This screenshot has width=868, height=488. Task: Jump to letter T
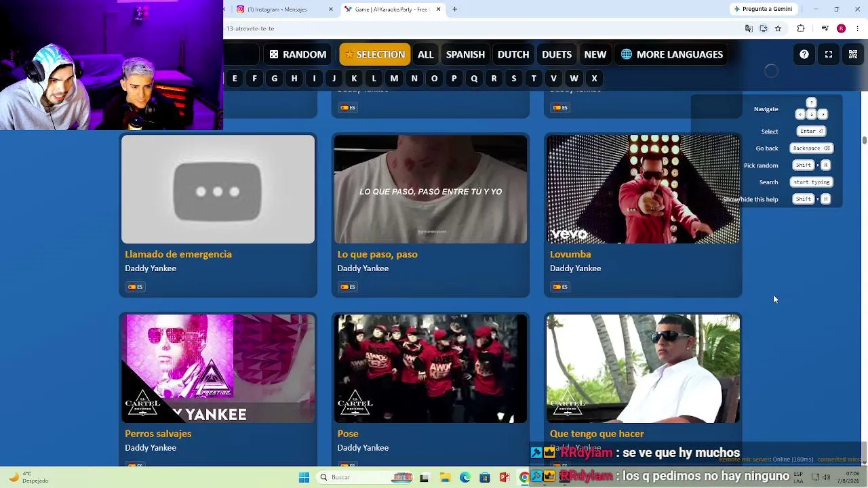(534, 79)
